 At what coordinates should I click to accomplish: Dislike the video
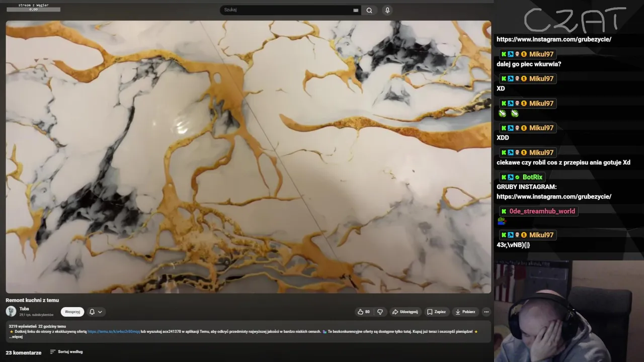coord(380,312)
